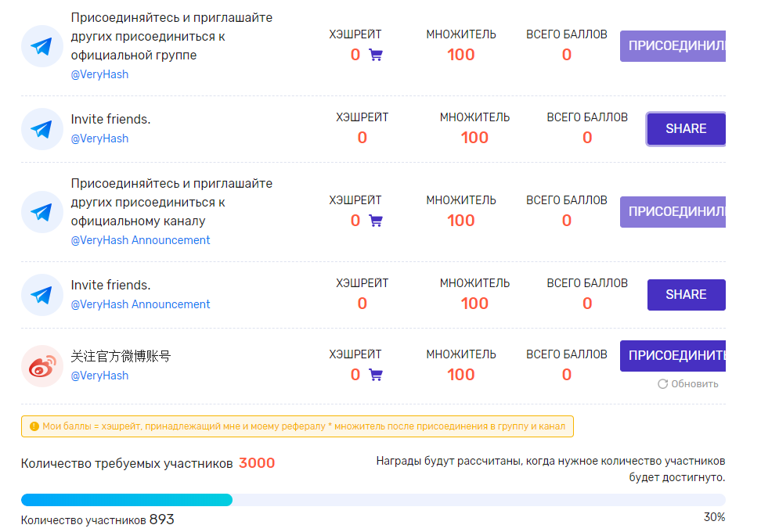Click Telegram icon for official group row

(42, 46)
